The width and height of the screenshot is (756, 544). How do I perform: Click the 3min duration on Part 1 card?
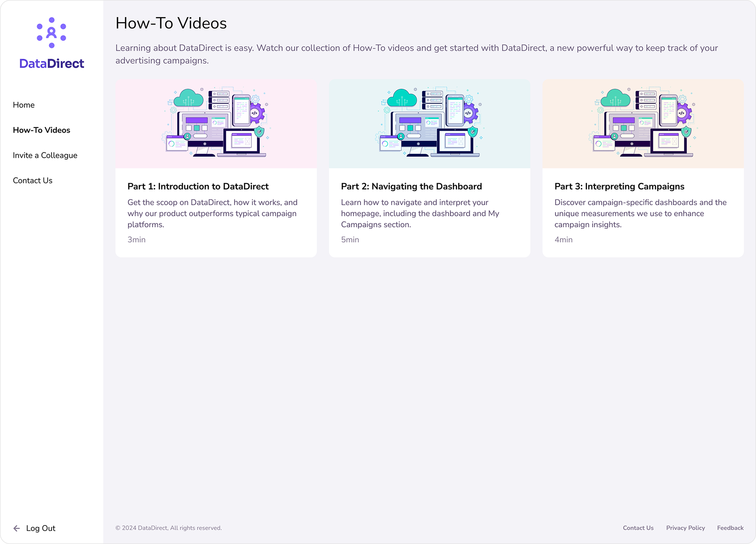tap(136, 240)
